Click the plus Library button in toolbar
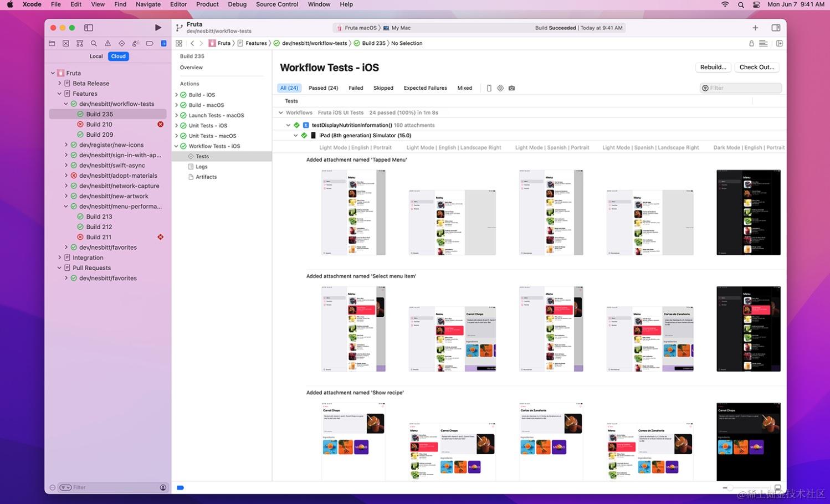 [755, 28]
